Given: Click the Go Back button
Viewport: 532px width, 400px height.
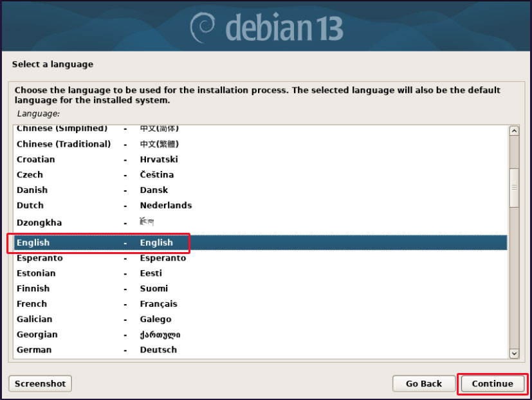Looking at the screenshot, I should tap(424, 384).
